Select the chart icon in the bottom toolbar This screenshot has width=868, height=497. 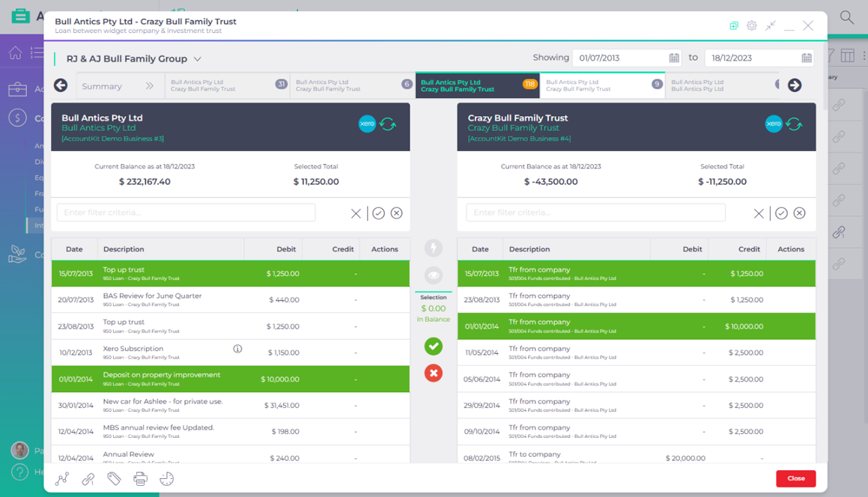point(62,479)
